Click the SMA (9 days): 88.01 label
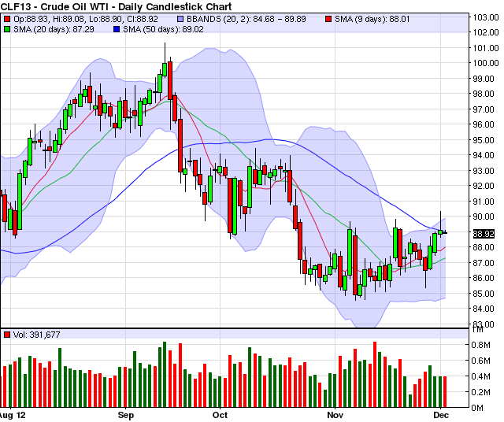The image size is (504, 422). click(372, 19)
